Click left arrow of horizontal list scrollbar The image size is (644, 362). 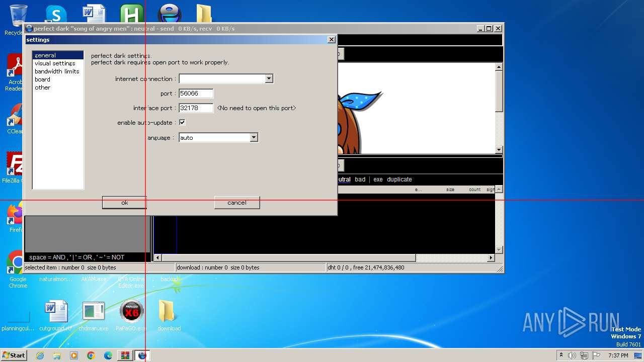coord(158,257)
